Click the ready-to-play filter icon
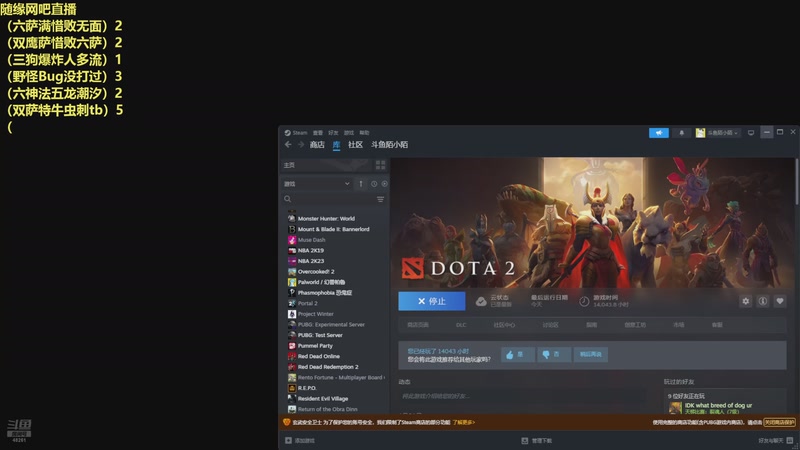The image size is (800, 450). (384, 184)
